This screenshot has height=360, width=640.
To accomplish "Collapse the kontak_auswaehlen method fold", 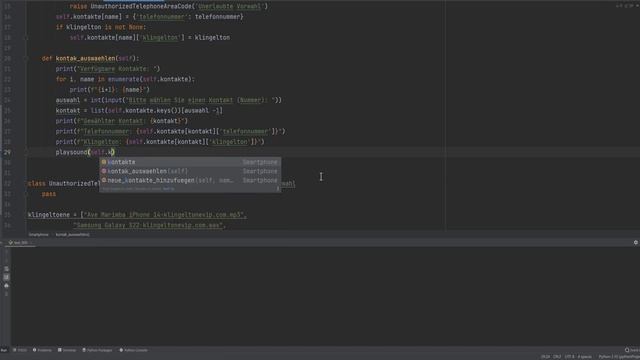I will (x=26, y=58).
